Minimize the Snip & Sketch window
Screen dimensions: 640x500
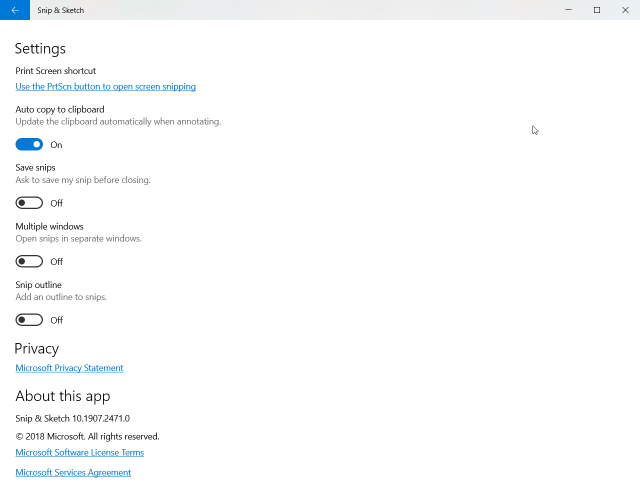(x=568, y=10)
